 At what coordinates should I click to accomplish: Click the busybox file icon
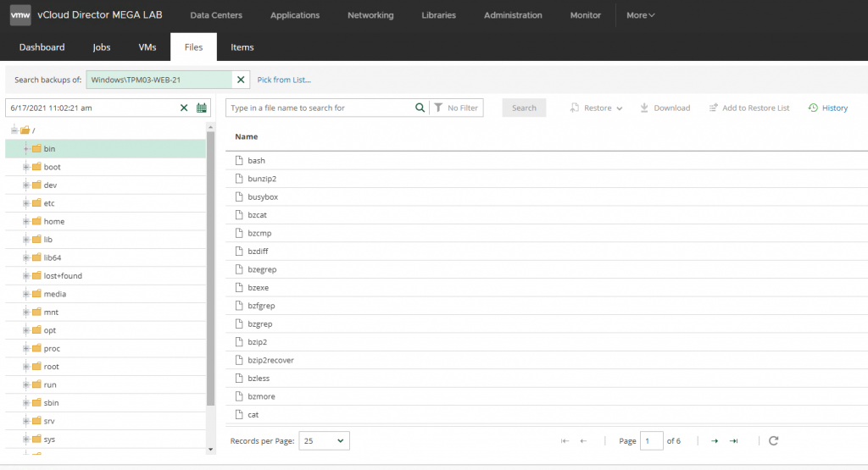coord(238,196)
